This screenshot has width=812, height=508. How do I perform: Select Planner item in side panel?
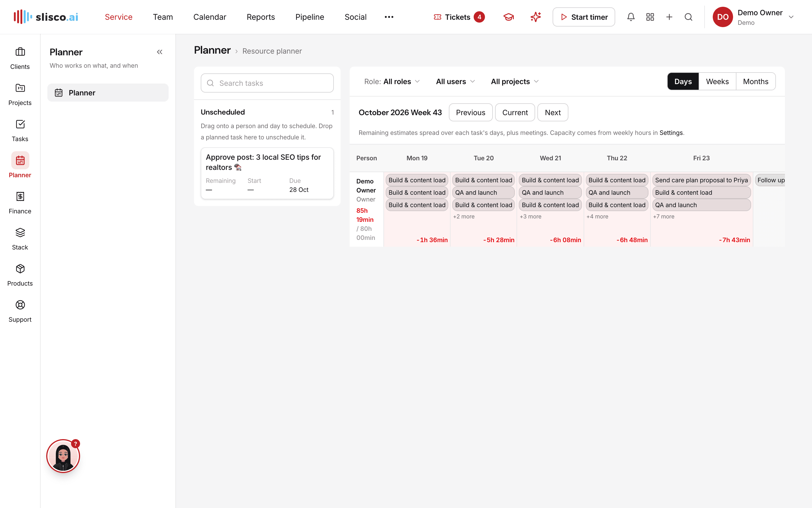click(108, 93)
